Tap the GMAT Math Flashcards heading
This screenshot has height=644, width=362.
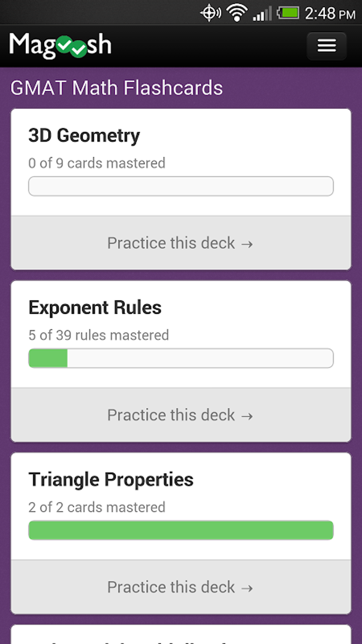(x=116, y=88)
